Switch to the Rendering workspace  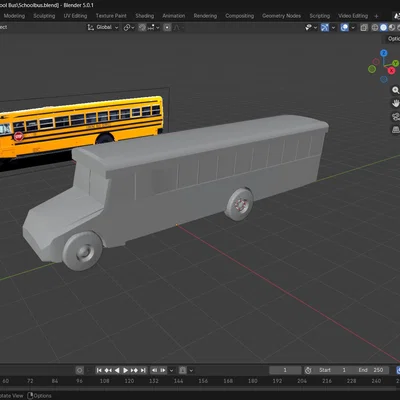click(x=205, y=16)
